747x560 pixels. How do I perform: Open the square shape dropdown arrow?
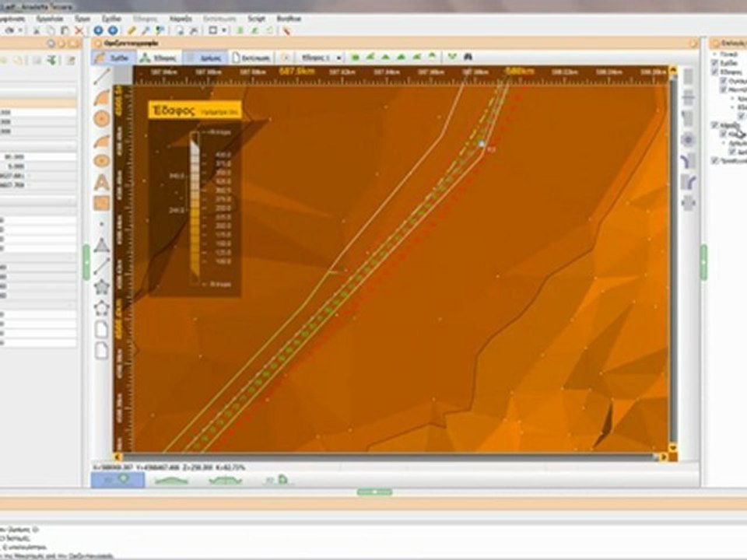pos(223,30)
